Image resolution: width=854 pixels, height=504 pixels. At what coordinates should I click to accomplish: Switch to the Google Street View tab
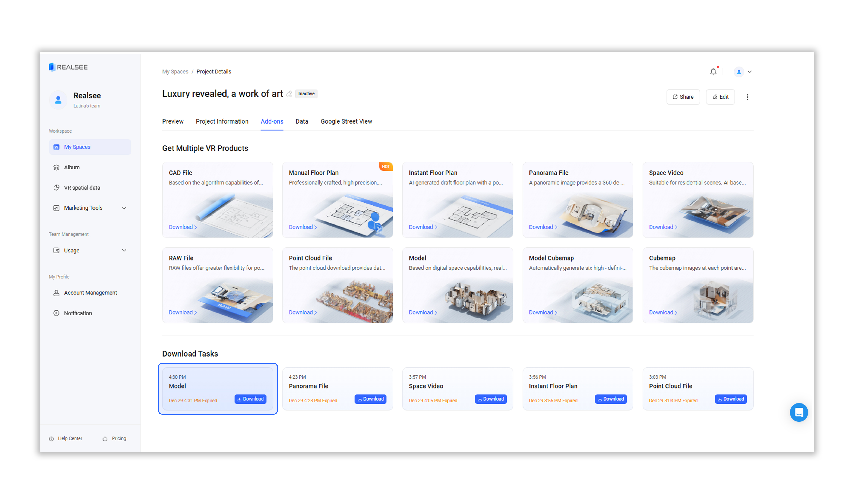pos(346,122)
